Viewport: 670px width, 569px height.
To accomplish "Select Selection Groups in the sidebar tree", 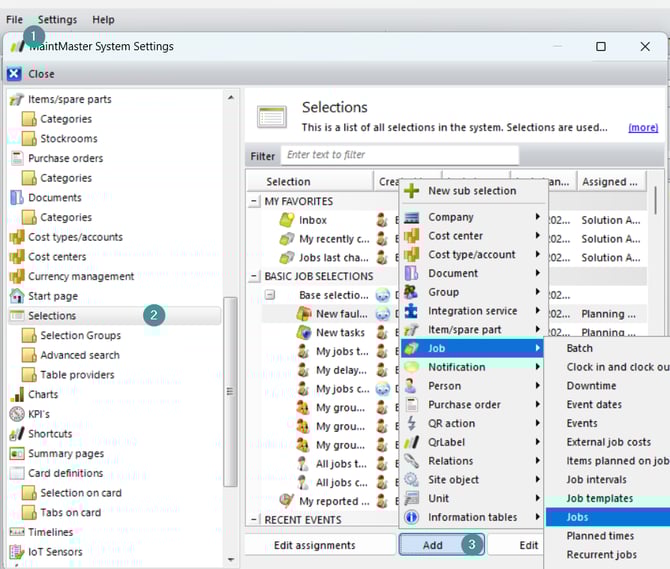I will [x=80, y=335].
